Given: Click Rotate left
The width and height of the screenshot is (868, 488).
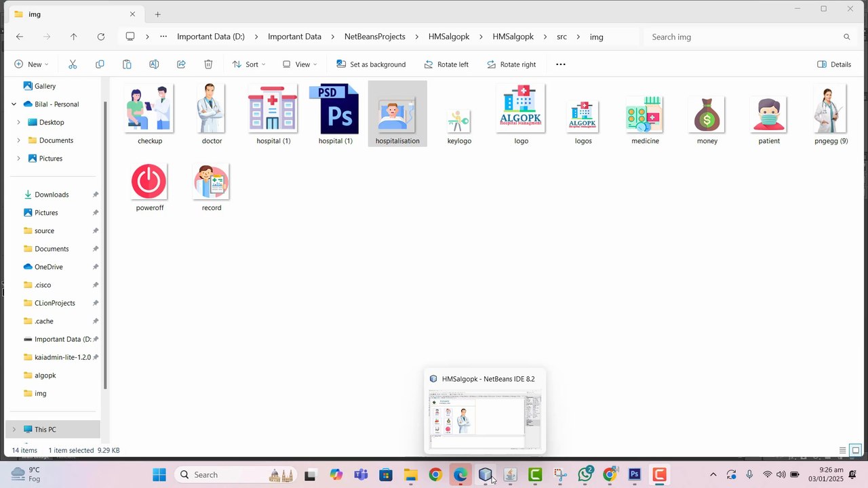Looking at the screenshot, I should pyautogui.click(x=446, y=64).
